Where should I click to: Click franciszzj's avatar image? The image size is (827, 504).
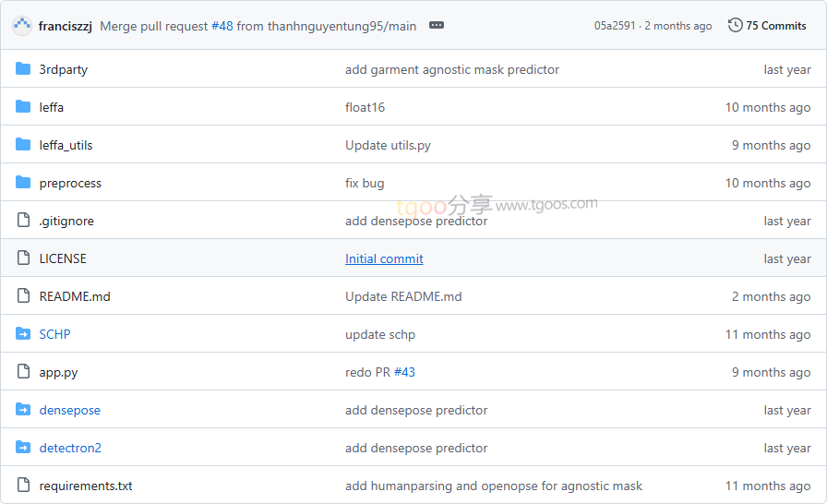pyautogui.click(x=22, y=26)
